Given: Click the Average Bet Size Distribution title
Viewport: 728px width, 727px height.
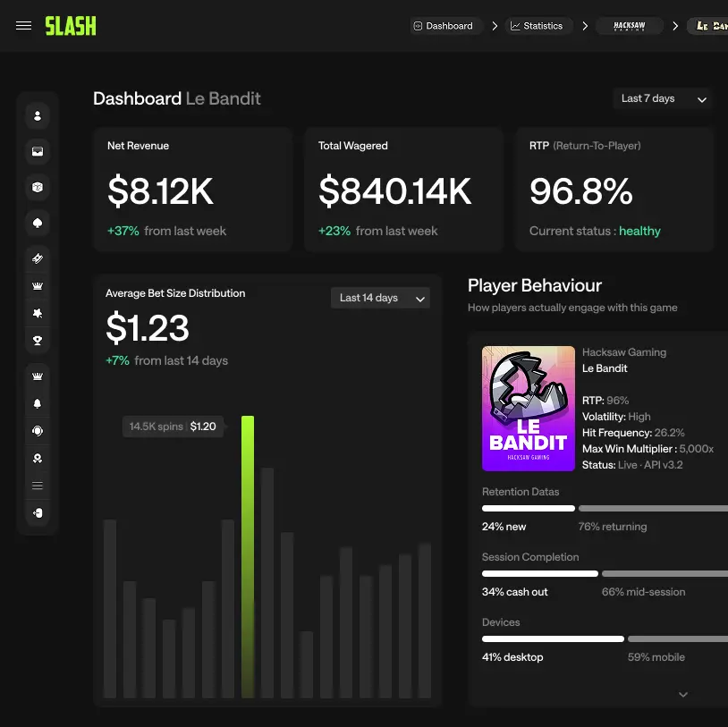Looking at the screenshot, I should click(175, 293).
